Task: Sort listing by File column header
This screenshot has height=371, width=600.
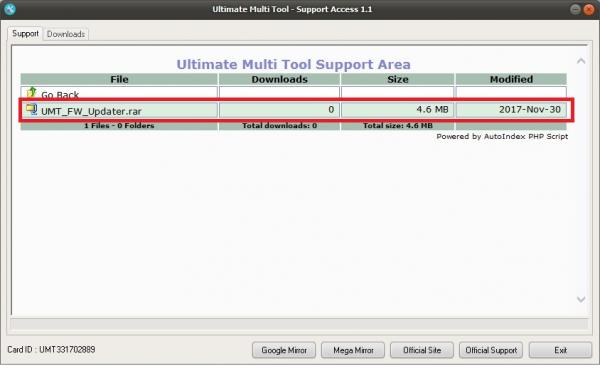Action: click(x=119, y=79)
